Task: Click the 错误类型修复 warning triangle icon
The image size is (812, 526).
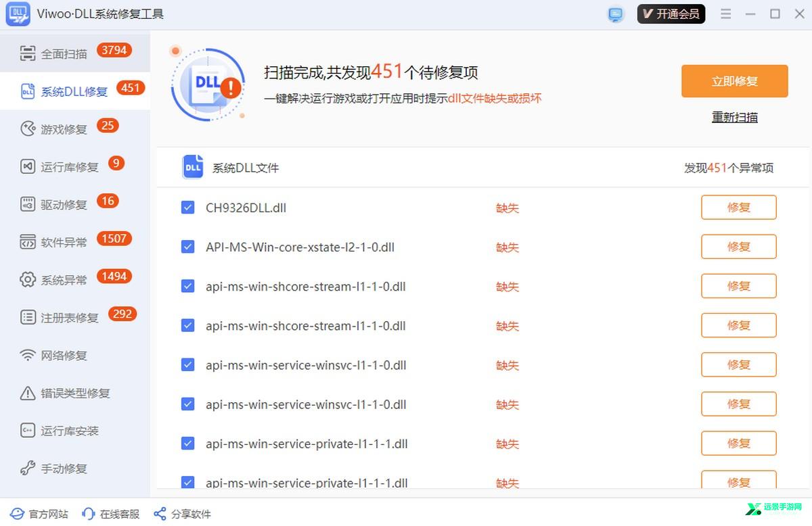Action: pos(28,393)
